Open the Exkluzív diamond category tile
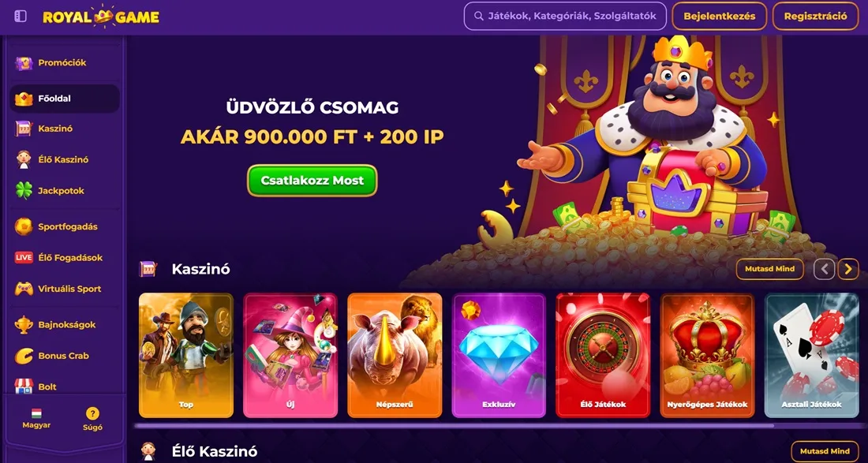 point(499,355)
